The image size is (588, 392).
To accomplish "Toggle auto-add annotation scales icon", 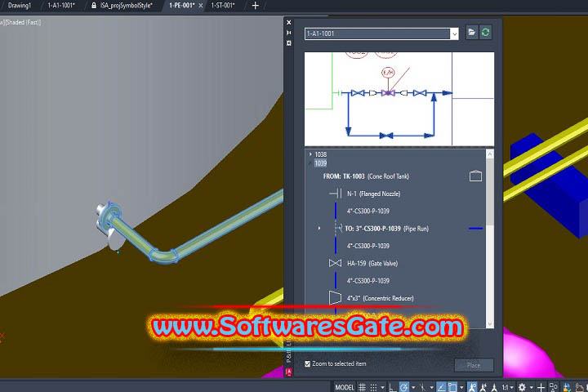I will pyautogui.click(x=483, y=387).
